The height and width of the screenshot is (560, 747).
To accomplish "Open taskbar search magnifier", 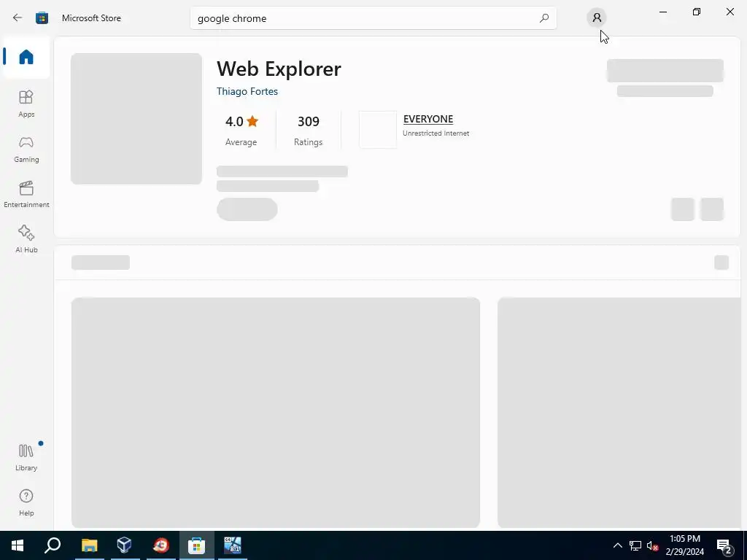I will [53, 545].
